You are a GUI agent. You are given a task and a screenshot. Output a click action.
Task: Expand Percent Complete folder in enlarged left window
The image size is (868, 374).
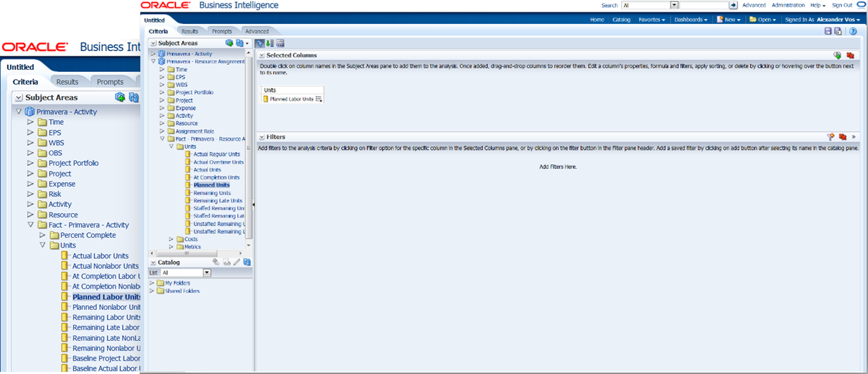43,235
